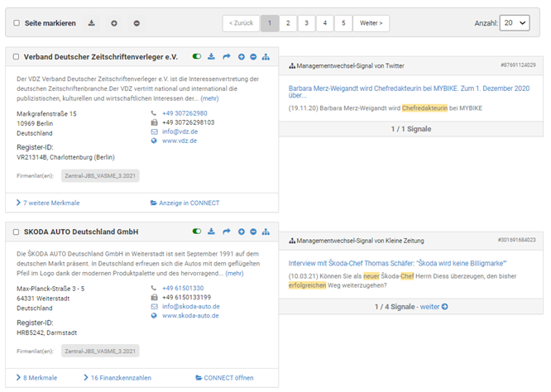Go to page 3
Image resolution: width=551 pixels, height=392 pixels.
pos(306,23)
